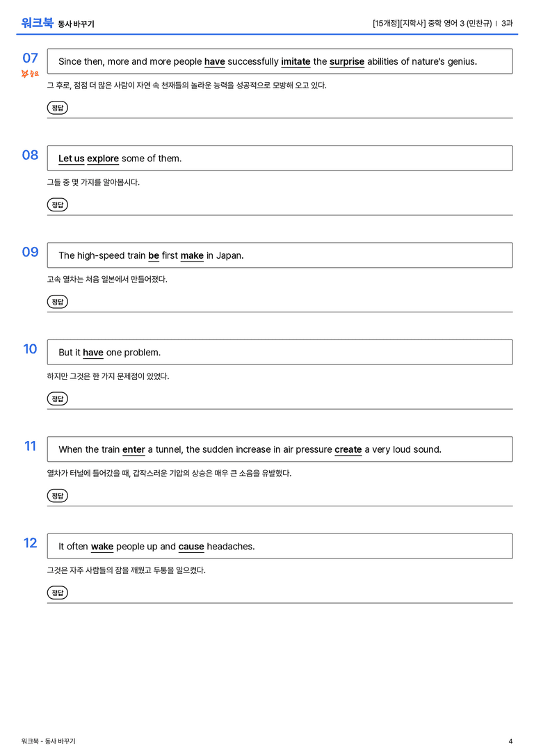
Task: Click underlined 'wake' in sentence 12
Action: [102, 546]
